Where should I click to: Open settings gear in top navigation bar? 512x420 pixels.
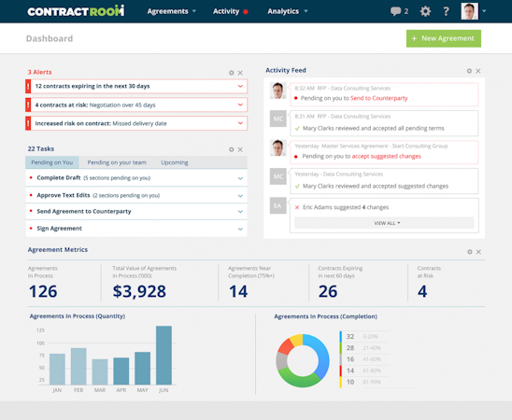click(425, 11)
